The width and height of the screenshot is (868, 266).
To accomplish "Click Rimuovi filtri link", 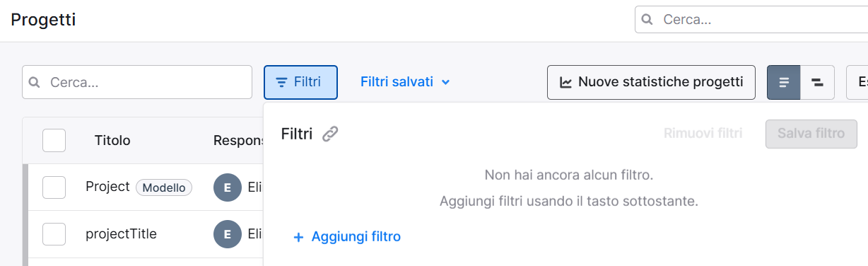I will point(703,134).
